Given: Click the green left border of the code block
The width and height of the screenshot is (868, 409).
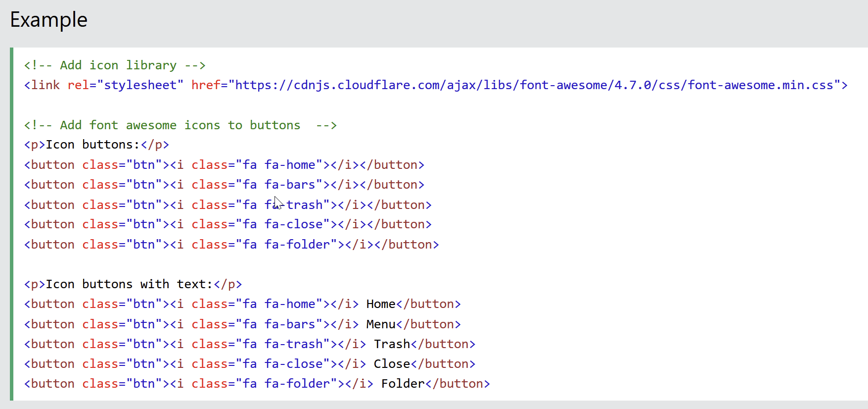Looking at the screenshot, I should pos(12,224).
